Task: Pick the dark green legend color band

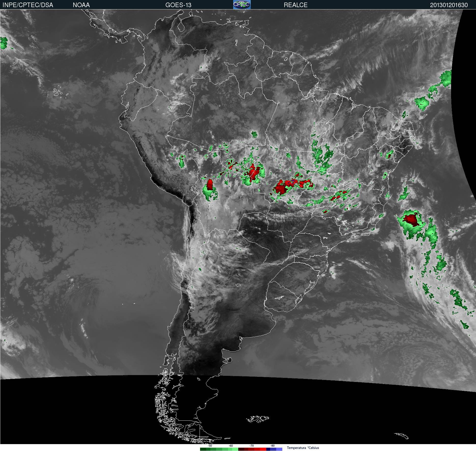Action: [x=203, y=449]
